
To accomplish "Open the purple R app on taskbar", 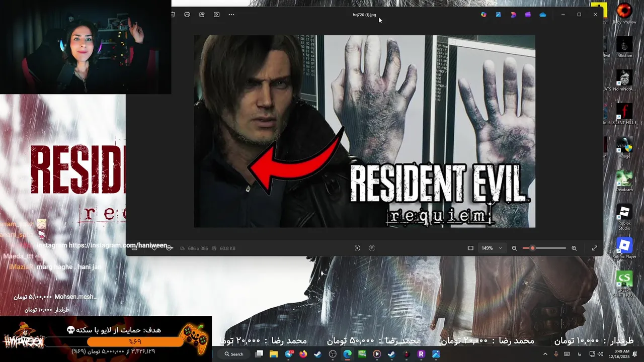I will click(x=421, y=354).
